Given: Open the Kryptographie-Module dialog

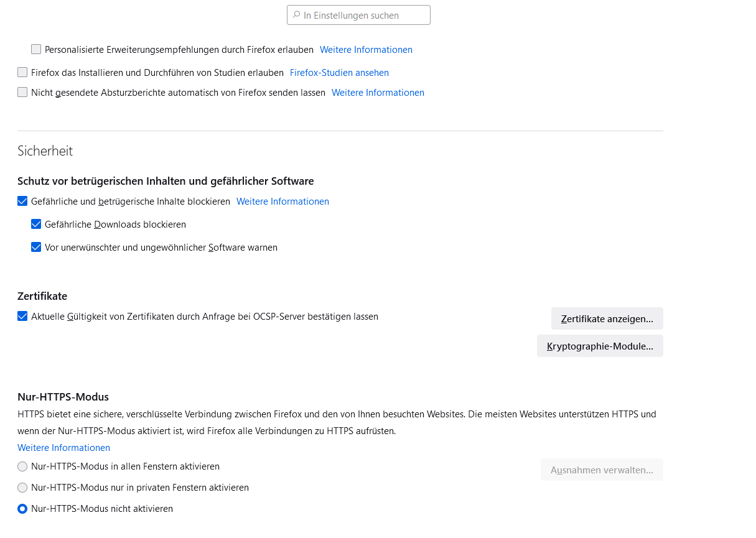Looking at the screenshot, I should [600, 346].
